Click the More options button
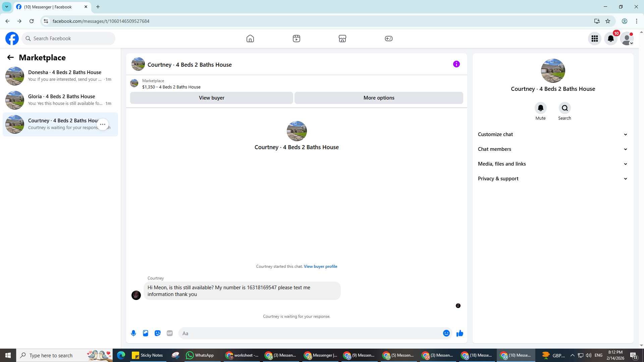 [379, 98]
